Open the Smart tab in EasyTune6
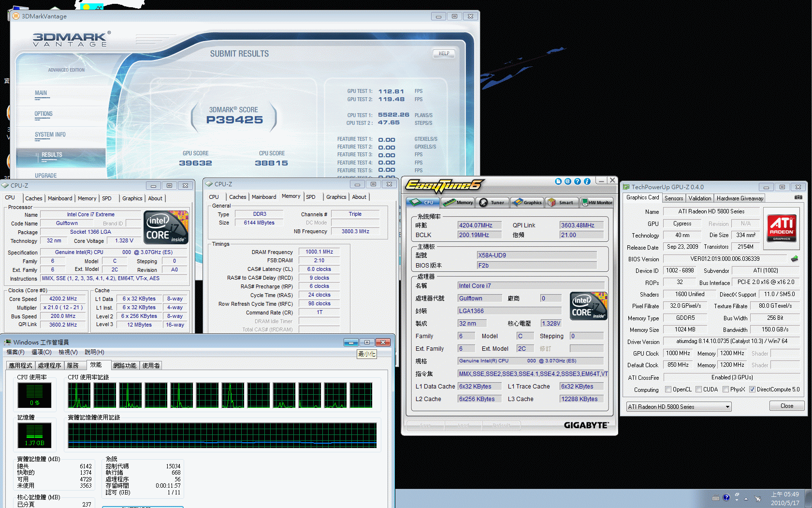 pyautogui.click(x=562, y=202)
